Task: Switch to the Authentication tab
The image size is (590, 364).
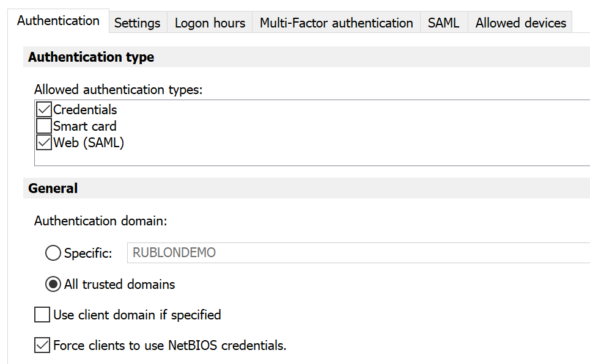Action: click(58, 21)
